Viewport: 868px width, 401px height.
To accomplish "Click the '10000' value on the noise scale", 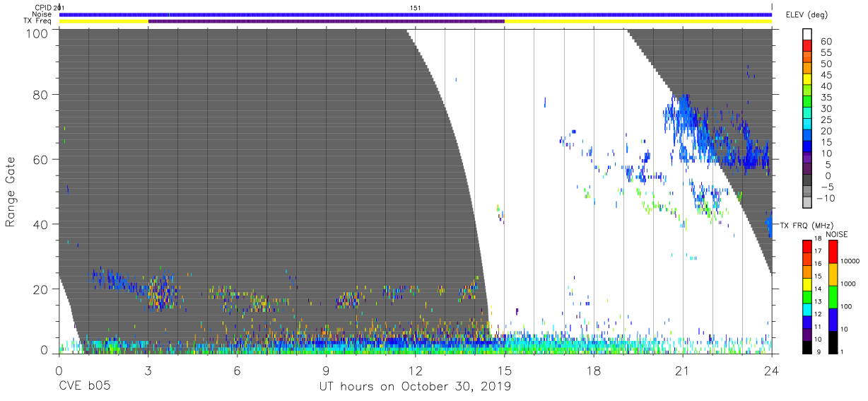I will [851, 261].
